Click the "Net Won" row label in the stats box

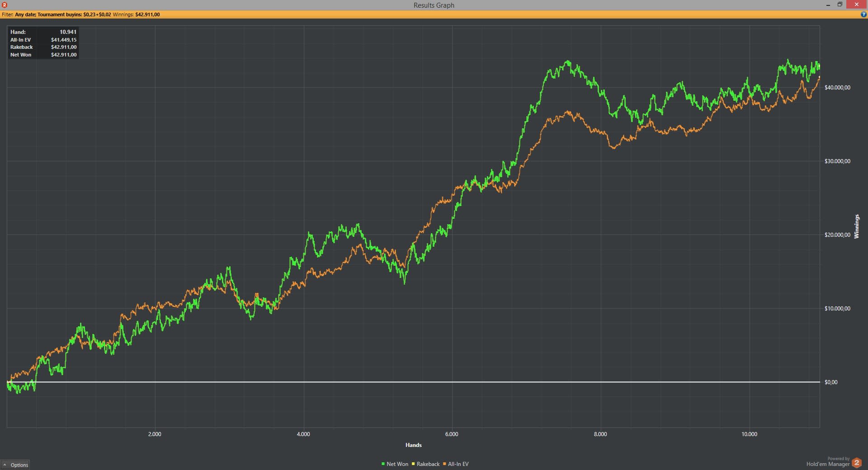coord(21,55)
